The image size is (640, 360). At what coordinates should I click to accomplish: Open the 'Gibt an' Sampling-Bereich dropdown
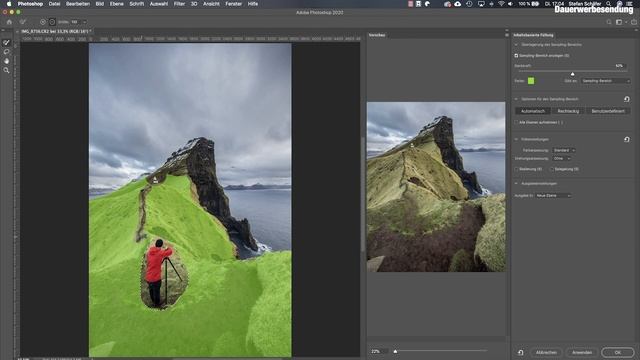(x=606, y=81)
